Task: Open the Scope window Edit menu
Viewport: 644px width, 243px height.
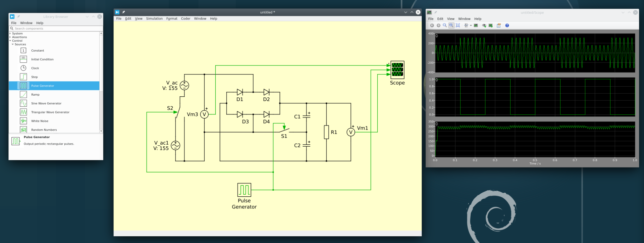Action: [440, 19]
